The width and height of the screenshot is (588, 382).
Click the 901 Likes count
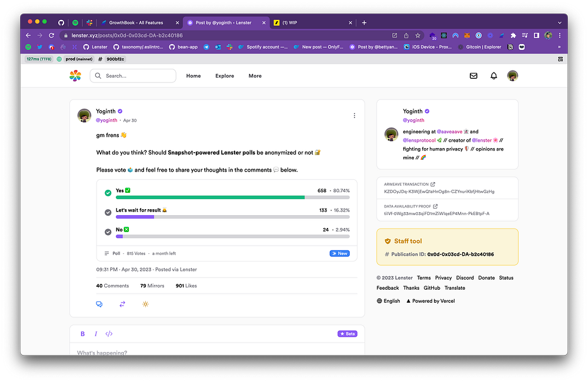(x=186, y=286)
